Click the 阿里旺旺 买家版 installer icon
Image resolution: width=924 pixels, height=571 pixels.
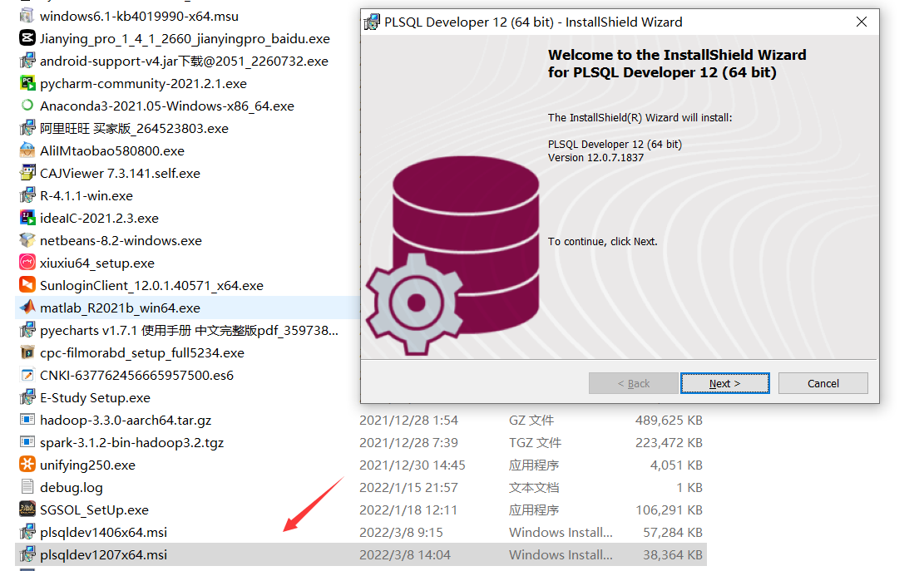(x=27, y=128)
